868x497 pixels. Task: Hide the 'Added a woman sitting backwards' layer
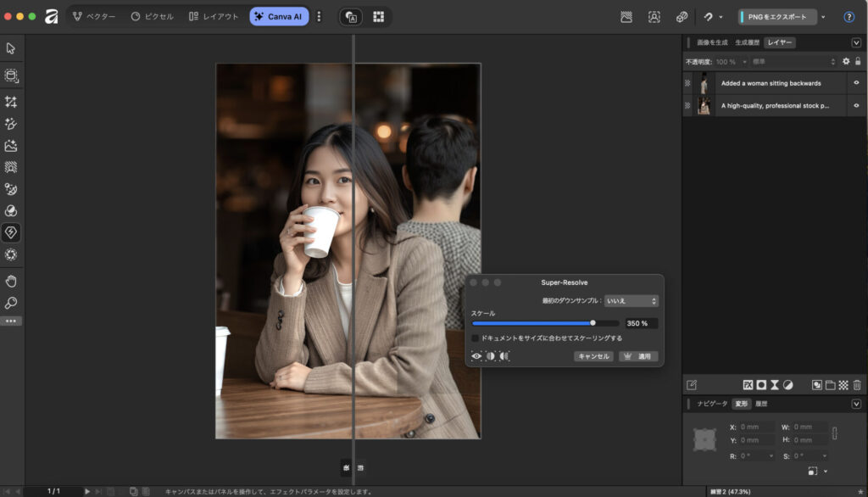pyautogui.click(x=856, y=83)
